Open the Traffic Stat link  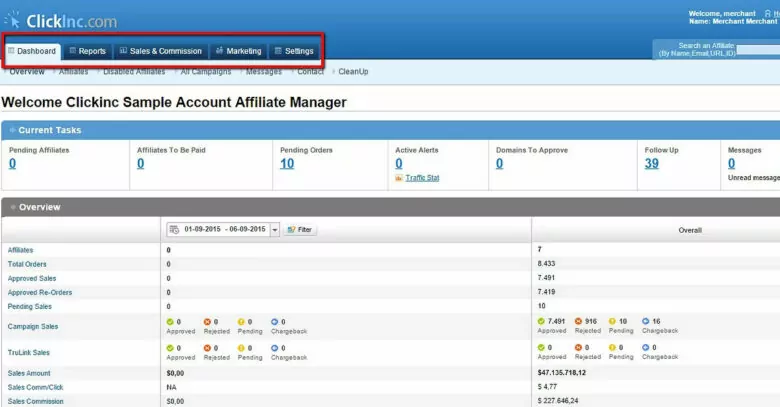pyautogui.click(x=422, y=178)
